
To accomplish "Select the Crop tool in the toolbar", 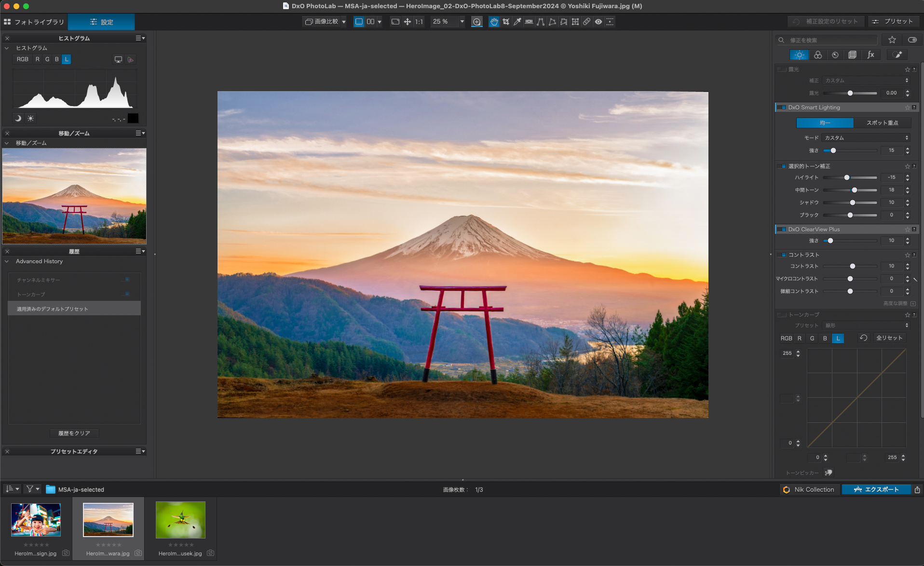I will pos(505,22).
